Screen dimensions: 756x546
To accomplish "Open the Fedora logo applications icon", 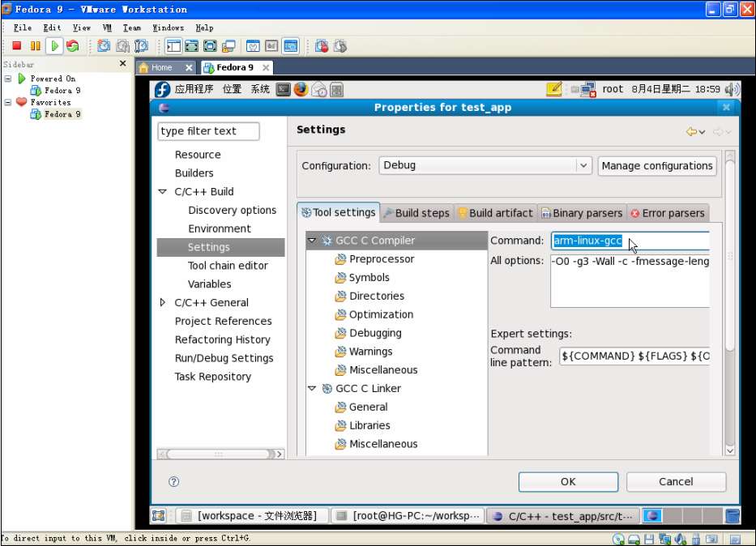I will [x=163, y=89].
